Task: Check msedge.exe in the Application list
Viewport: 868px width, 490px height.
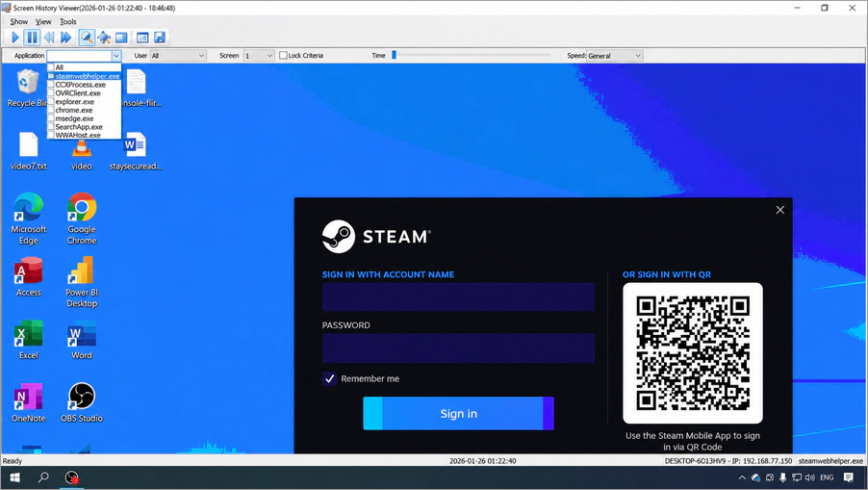Action: 51,118
